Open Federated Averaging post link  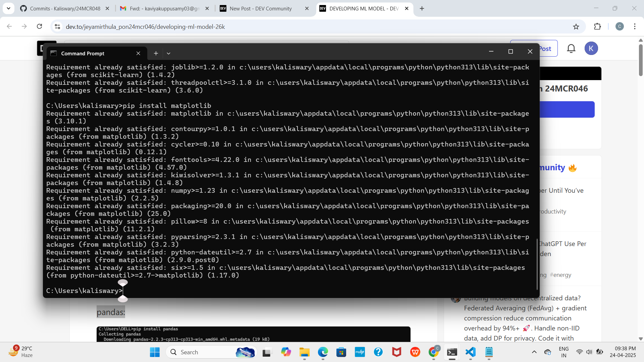(x=525, y=318)
